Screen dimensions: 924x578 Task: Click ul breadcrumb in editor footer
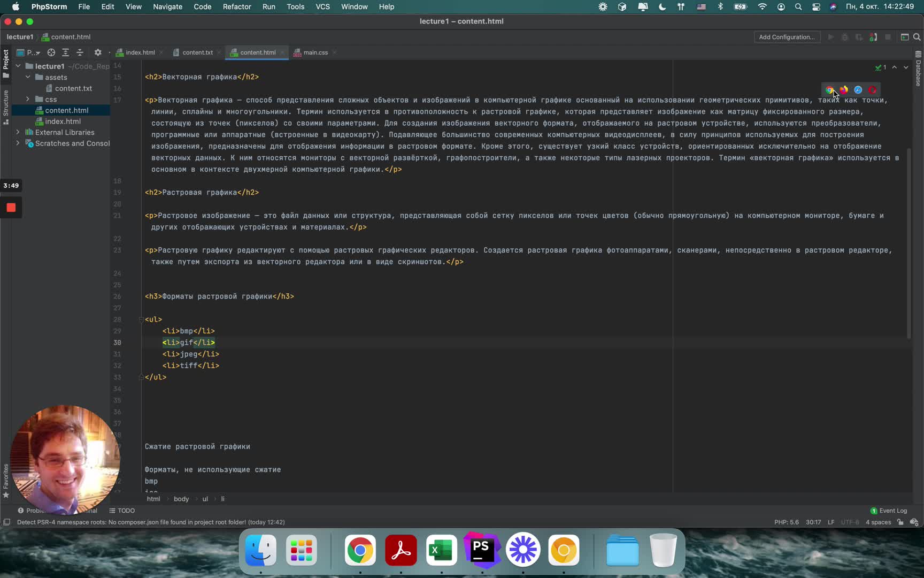tap(205, 499)
